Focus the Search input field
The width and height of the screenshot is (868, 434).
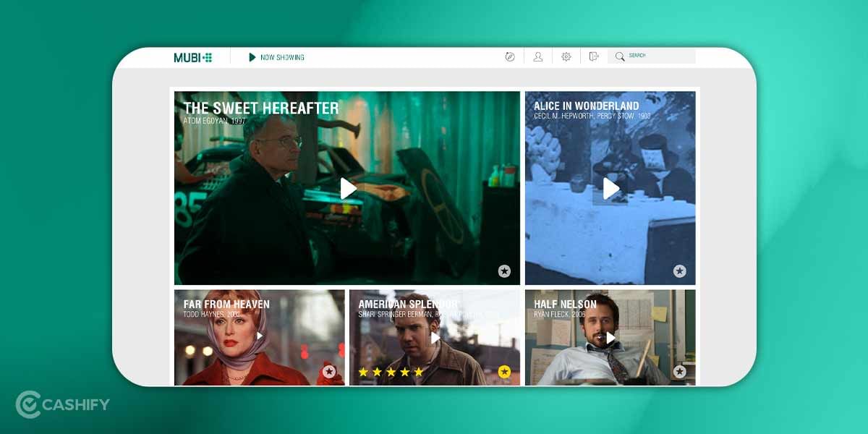(x=652, y=56)
